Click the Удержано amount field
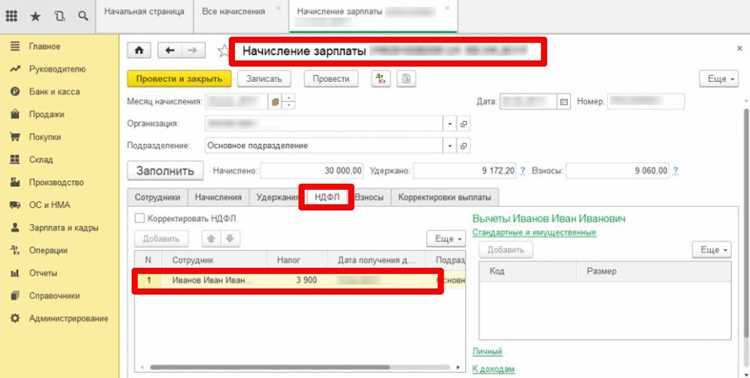The width and height of the screenshot is (750, 378). point(464,171)
